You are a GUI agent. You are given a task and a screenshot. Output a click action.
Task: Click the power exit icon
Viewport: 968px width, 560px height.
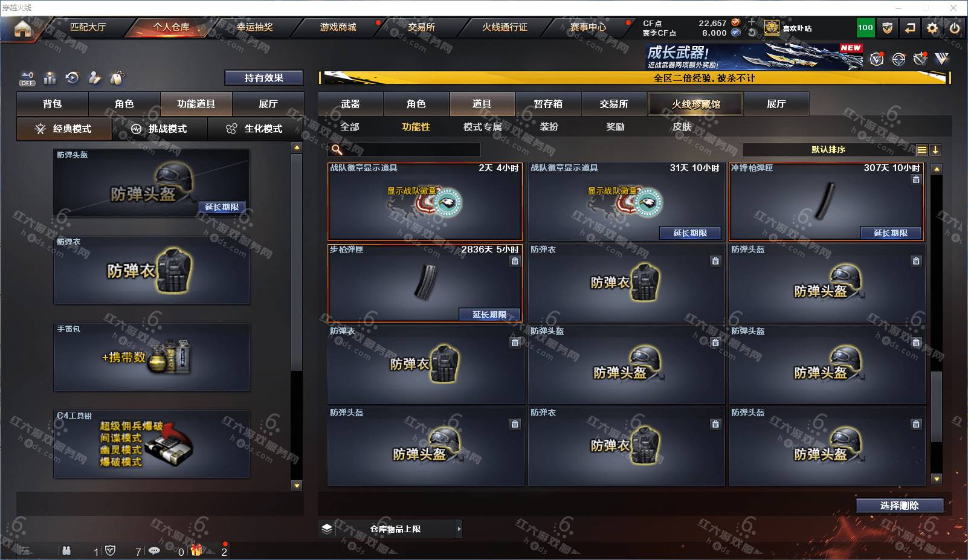pos(955,28)
